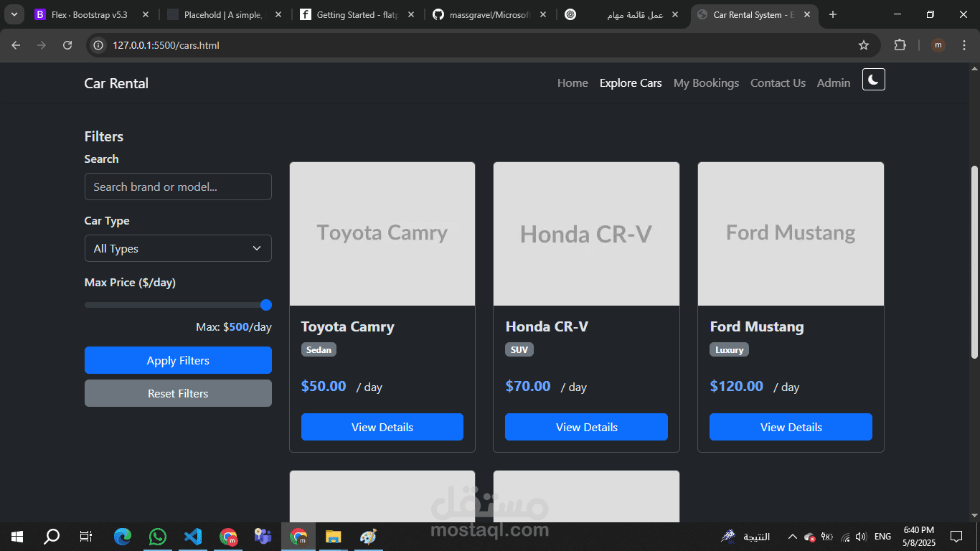Click the network tray icon
980x551 pixels.
click(x=844, y=536)
